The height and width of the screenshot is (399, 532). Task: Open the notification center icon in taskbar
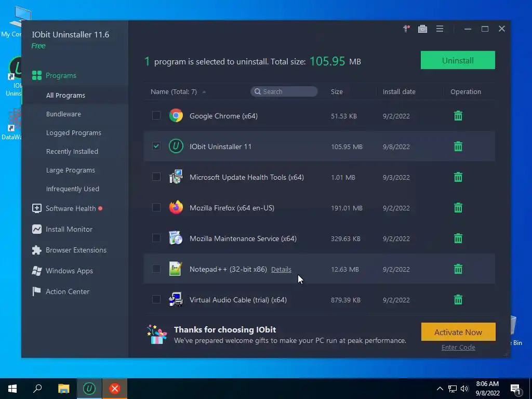516,389
